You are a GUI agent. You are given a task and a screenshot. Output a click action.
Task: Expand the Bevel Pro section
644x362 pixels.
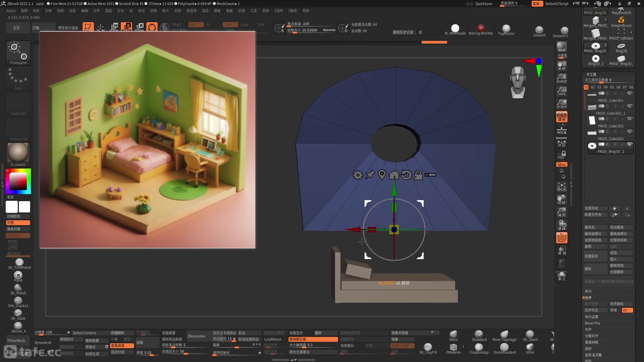[x=592, y=323]
